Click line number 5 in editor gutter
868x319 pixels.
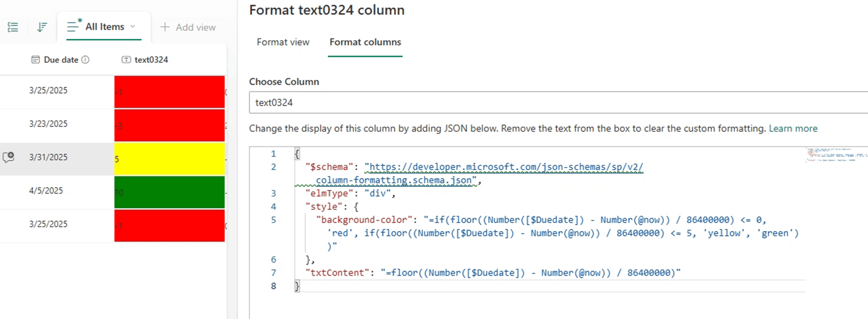pos(273,220)
